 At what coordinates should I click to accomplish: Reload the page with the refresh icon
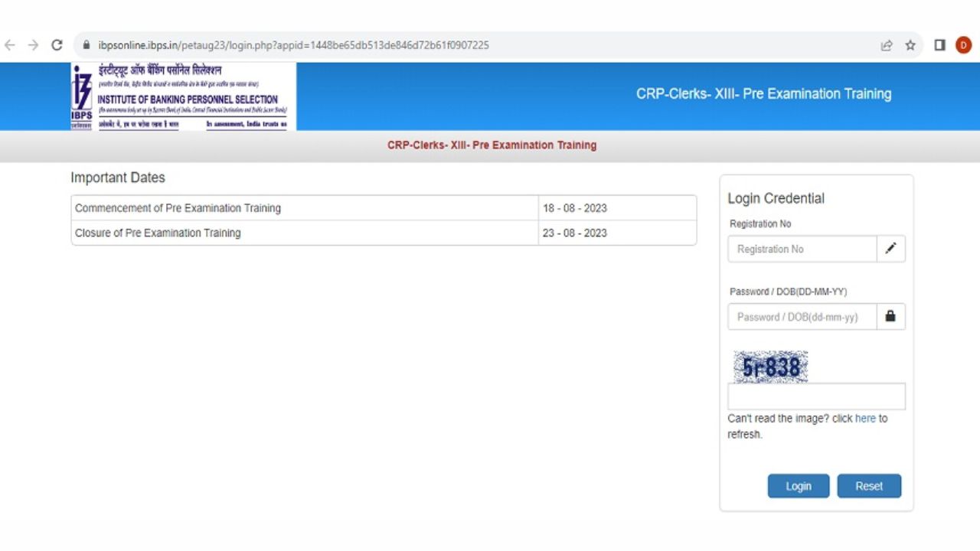point(57,45)
